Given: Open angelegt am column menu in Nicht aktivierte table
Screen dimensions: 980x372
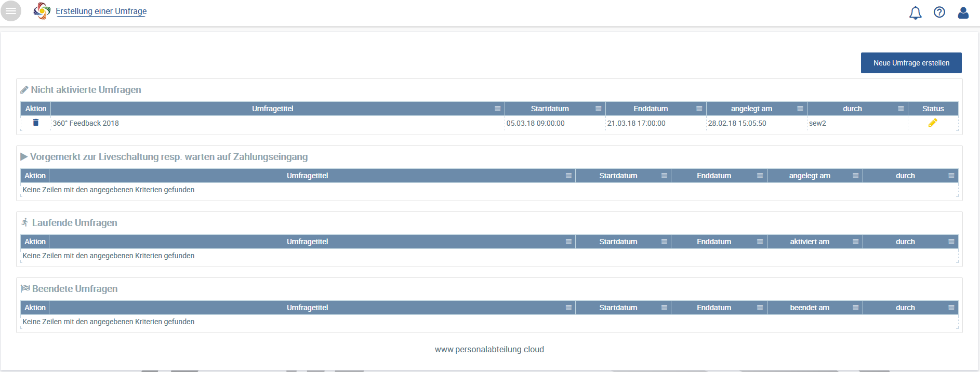Looking at the screenshot, I should coord(800,109).
